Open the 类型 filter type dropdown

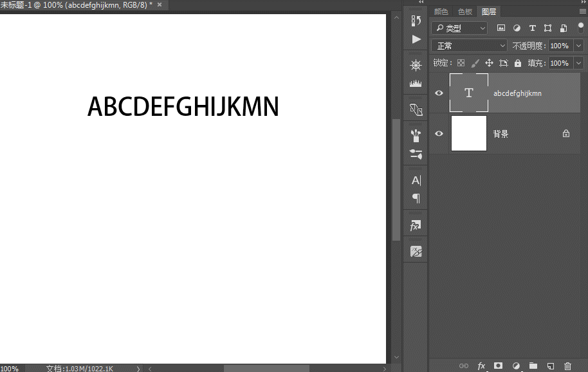(x=459, y=28)
